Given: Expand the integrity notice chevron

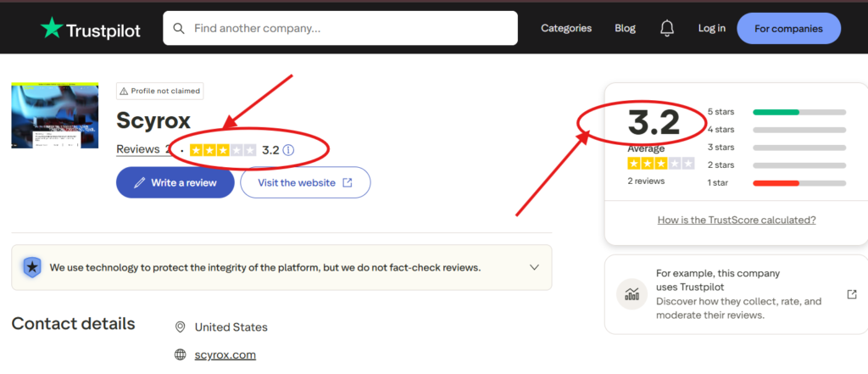Looking at the screenshot, I should 534,267.
